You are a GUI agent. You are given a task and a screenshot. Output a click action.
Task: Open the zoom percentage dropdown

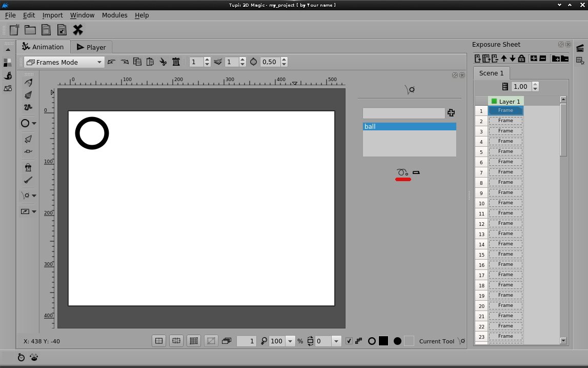tap(290, 341)
